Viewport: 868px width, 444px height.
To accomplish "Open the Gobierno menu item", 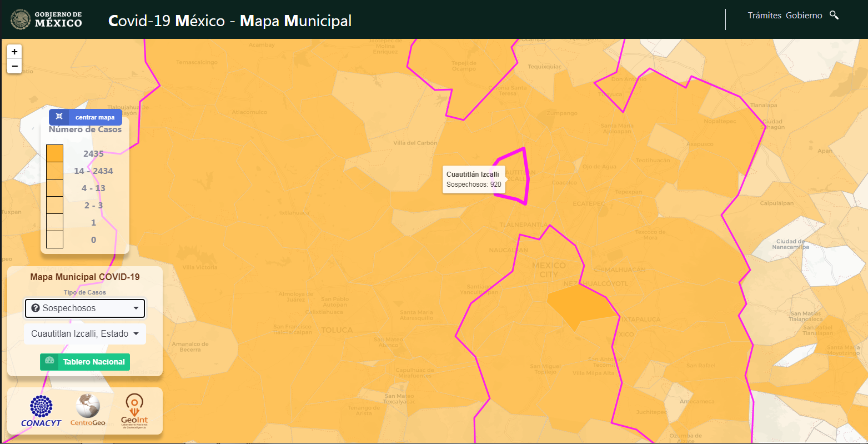I will point(804,16).
